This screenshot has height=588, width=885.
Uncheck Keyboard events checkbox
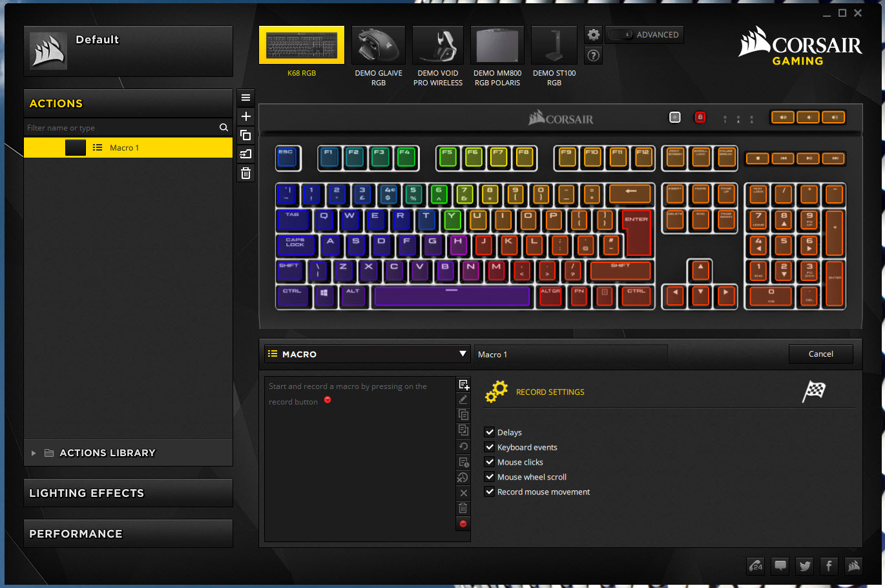pos(490,447)
